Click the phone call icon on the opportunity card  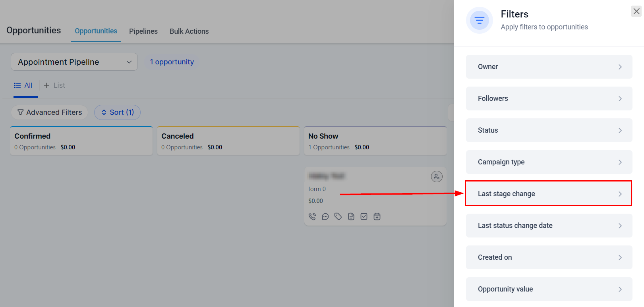pyautogui.click(x=312, y=216)
